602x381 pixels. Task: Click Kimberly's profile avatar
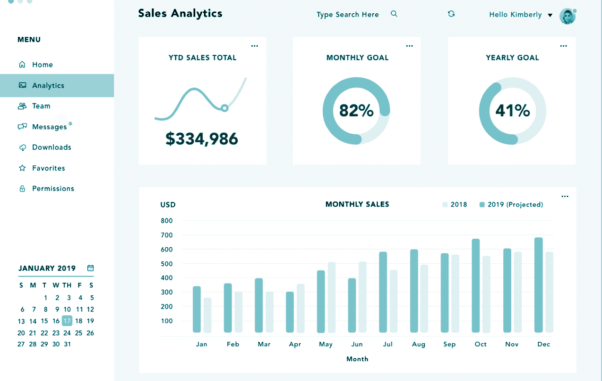pos(567,16)
